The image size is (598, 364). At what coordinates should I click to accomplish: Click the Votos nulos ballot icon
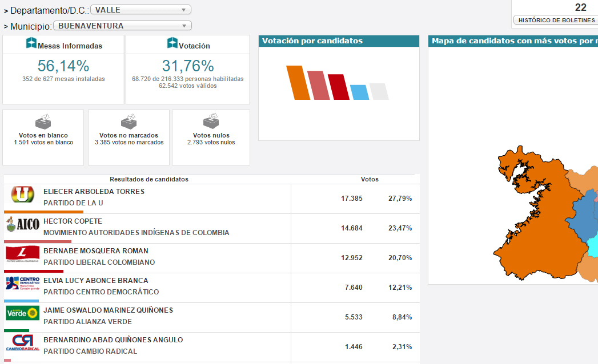211,121
